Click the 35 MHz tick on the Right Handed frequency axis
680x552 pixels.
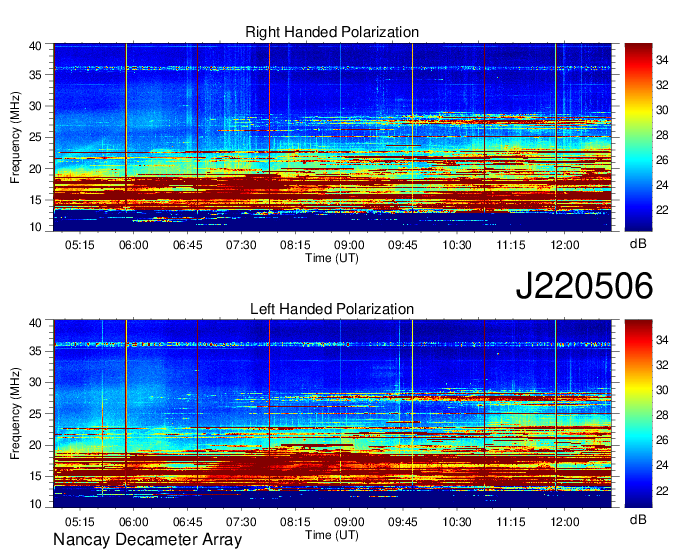35,75
